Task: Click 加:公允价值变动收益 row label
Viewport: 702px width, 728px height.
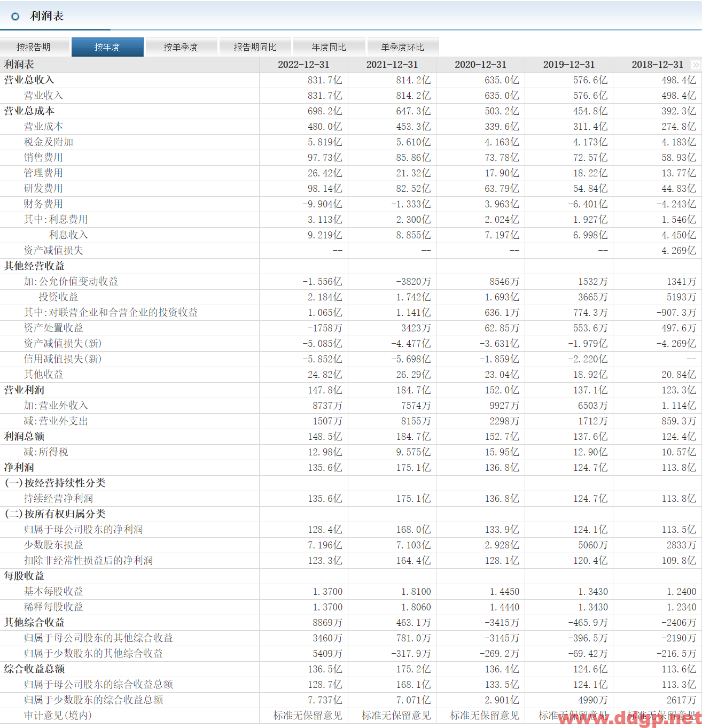Action: (71, 282)
